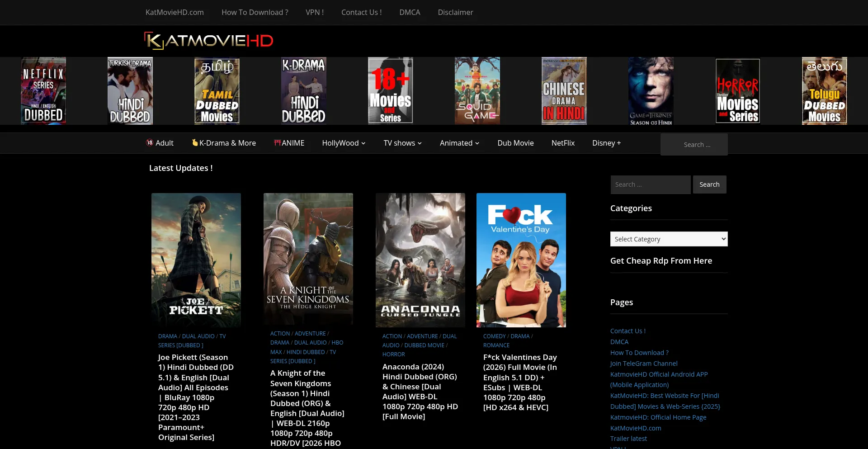868x449 pixels.
Task: Open Horror Movies and Series banner
Action: coord(738,90)
